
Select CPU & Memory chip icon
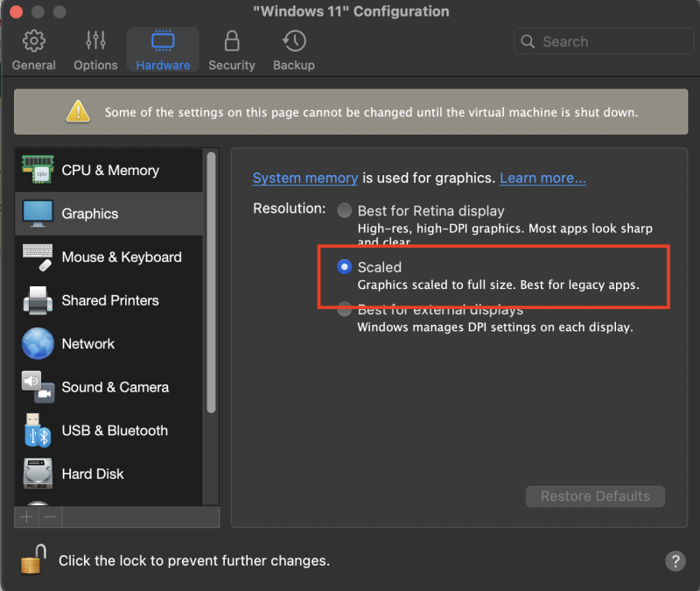(x=38, y=169)
